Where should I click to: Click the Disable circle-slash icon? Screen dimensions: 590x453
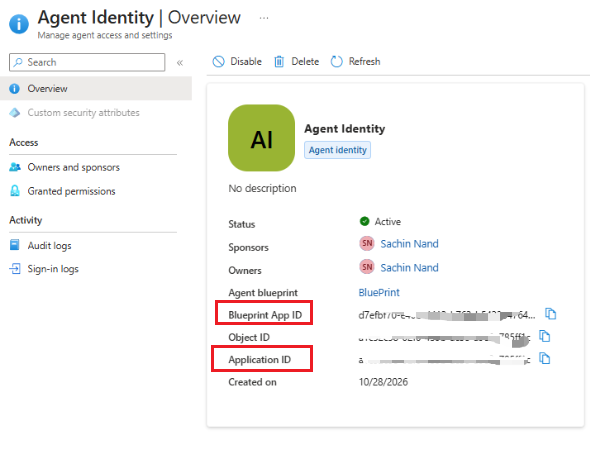(218, 61)
